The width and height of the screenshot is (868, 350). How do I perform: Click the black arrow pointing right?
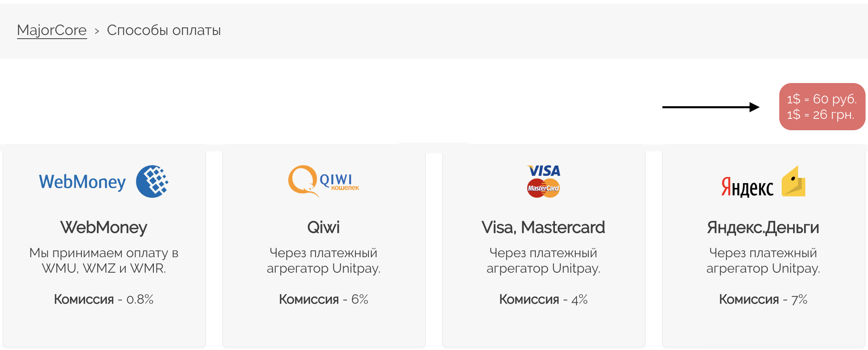click(711, 107)
